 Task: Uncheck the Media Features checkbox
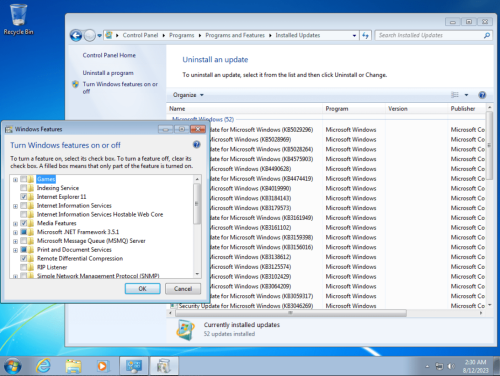tap(24, 223)
